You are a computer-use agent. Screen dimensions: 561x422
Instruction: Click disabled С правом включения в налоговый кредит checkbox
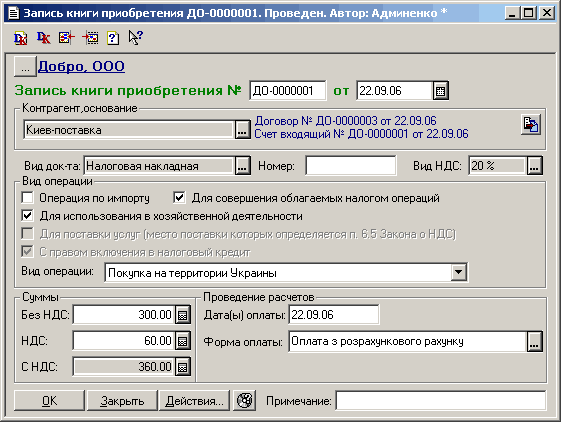pos(28,252)
